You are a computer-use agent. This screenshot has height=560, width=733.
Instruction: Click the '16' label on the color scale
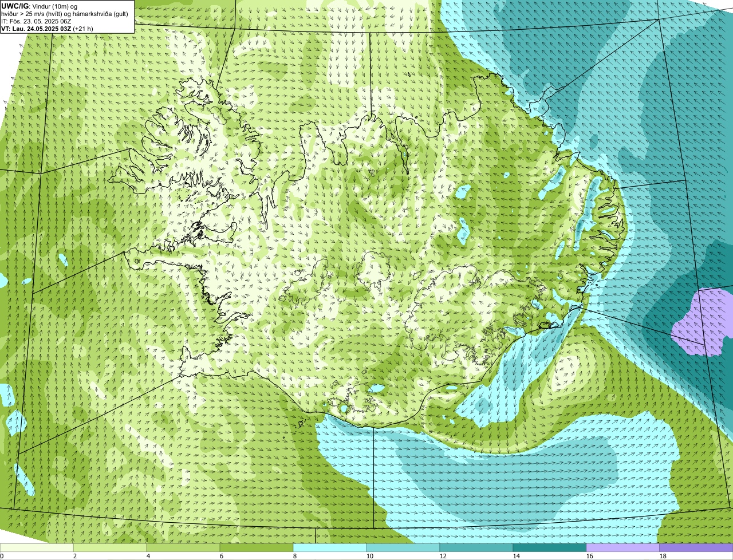point(589,556)
